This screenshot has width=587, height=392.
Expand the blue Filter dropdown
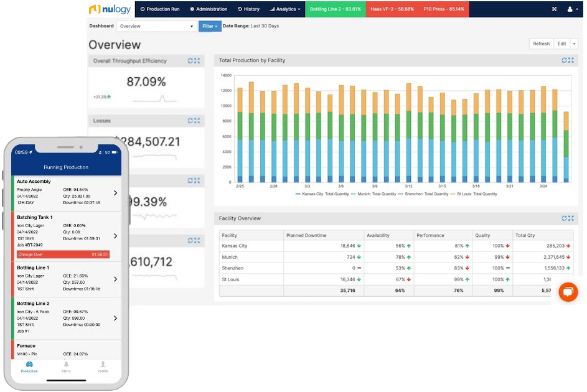[x=210, y=26]
